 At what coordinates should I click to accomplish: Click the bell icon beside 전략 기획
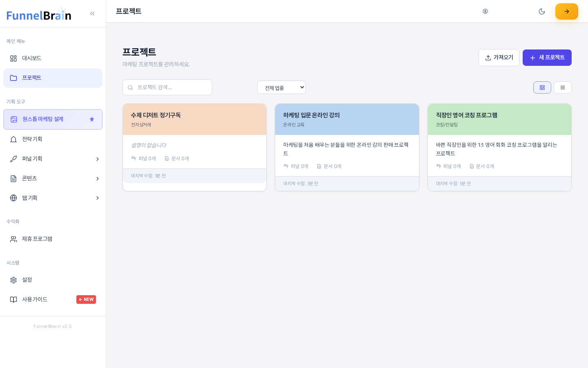click(x=13, y=139)
